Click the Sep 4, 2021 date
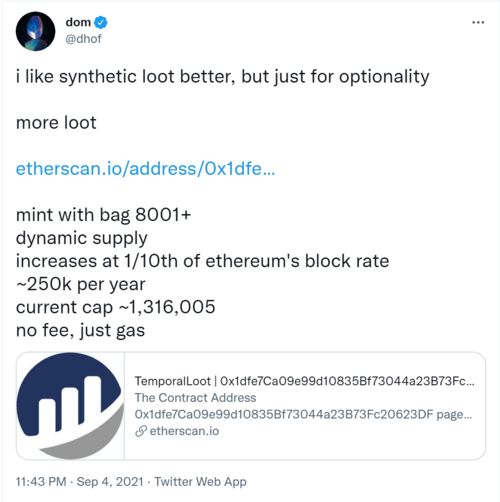This screenshot has width=500, height=502. tap(110, 482)
